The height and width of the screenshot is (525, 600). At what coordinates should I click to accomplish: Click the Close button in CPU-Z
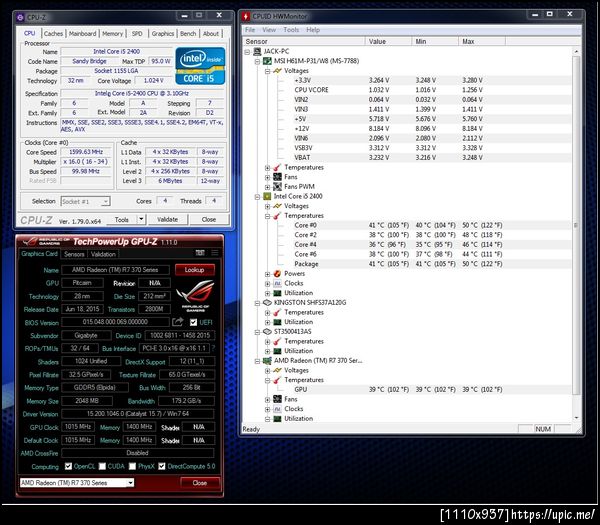(x=209, y=219)
